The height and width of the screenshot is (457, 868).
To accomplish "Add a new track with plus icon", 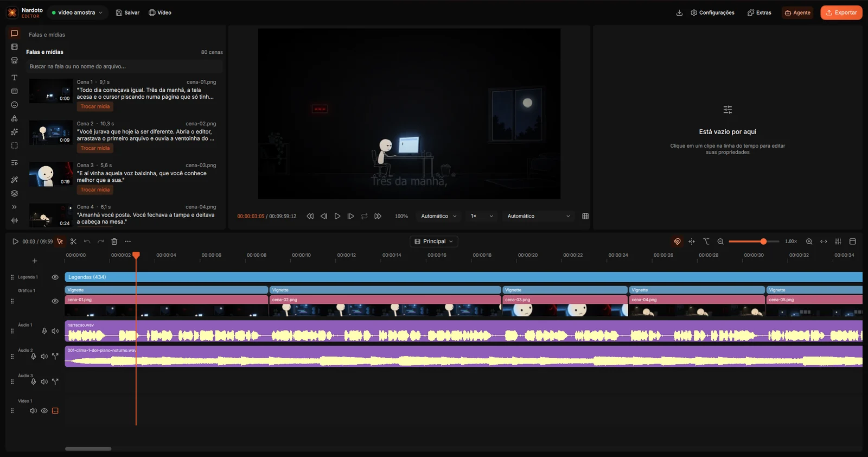I will (35, 261).
